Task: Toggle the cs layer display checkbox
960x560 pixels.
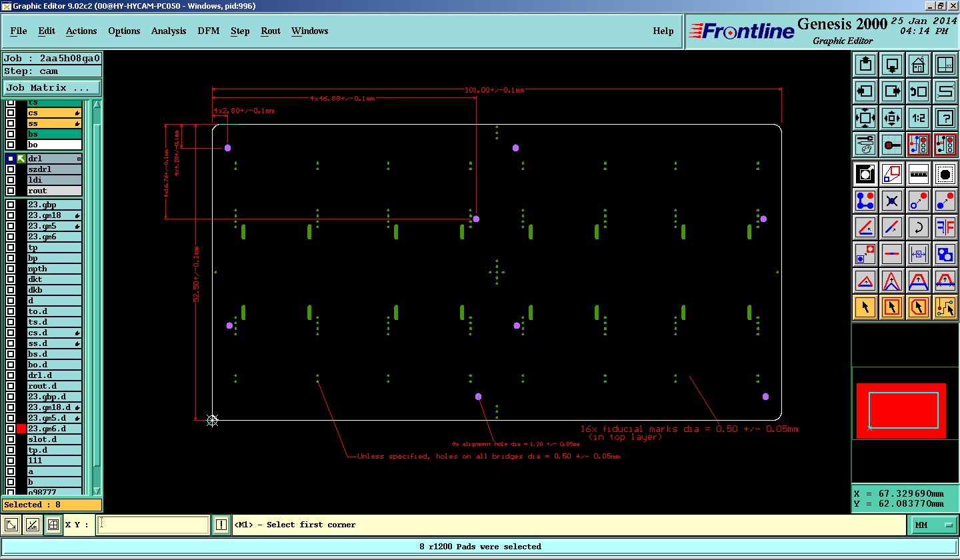Action: [x=11, y=113]
